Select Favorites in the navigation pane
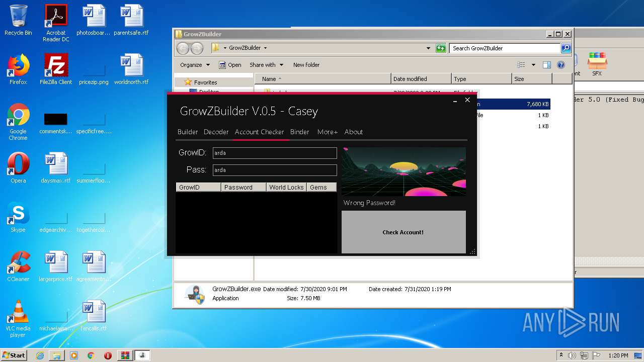Viewport: 644px width, 362px height. [205, 82]
